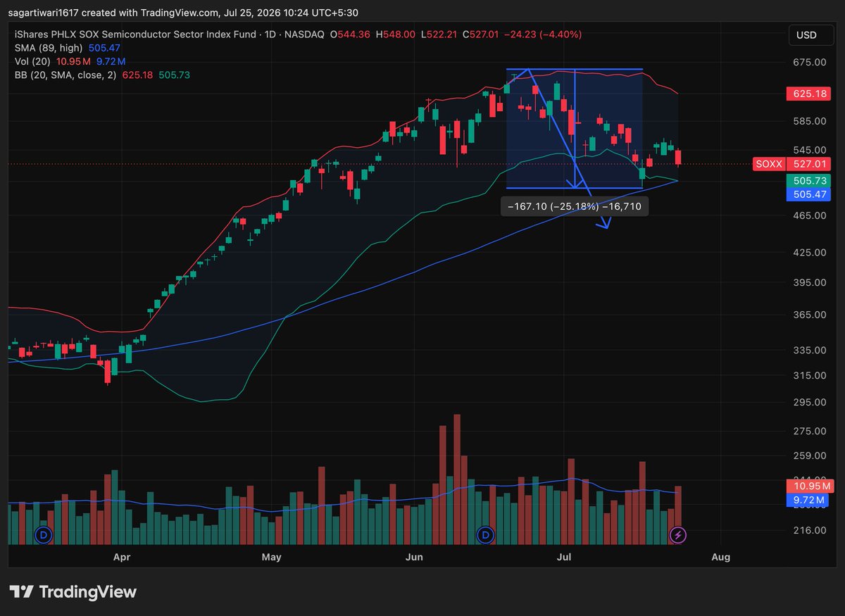The height and width of the screenshot is (616, 845).
Task: Click the 335.00 price axis label
Action: point(810,350)
